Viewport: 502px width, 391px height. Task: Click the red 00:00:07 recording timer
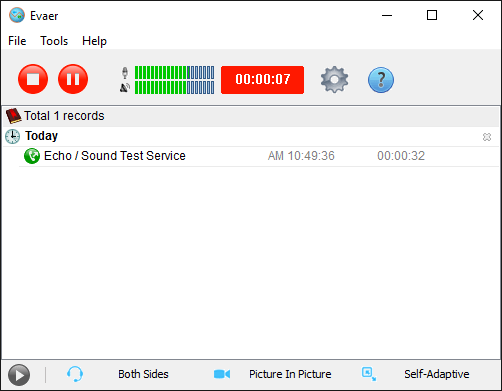(x=263, y=80)
